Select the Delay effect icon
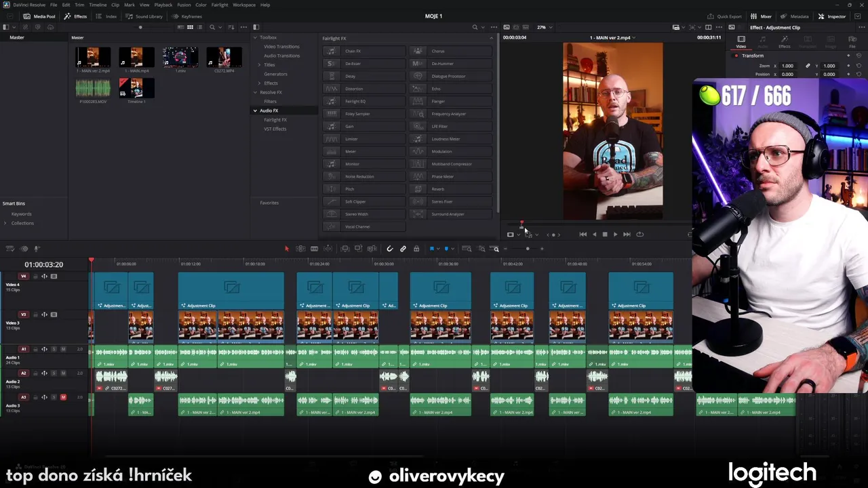Image resolution: width=868 pixels, height=488 pixels. pos(331,76)
